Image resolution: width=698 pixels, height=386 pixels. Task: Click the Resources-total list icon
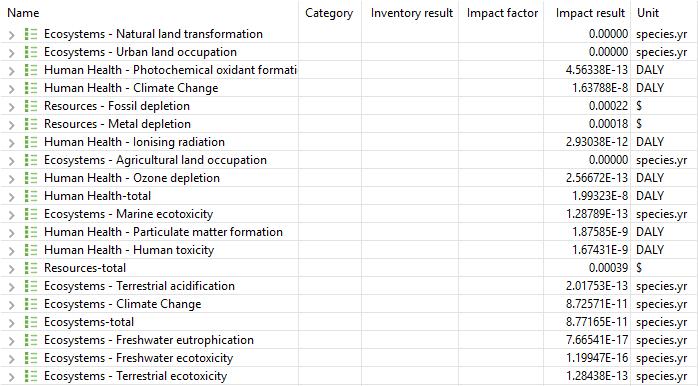(x=31, y=268)
